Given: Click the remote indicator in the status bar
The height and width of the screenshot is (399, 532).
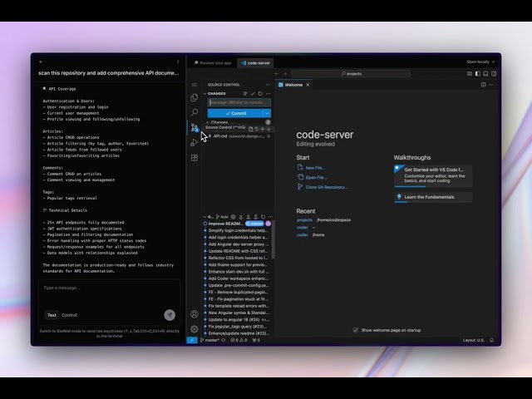Looking at the screenshot, I should tap(192, 340).
